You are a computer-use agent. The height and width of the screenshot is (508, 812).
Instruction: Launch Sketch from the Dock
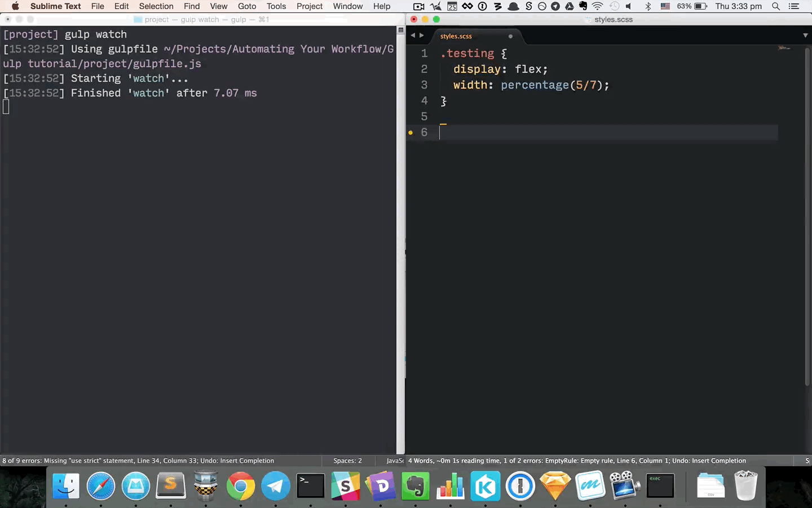pyautogui.click(x=555, y=485)
